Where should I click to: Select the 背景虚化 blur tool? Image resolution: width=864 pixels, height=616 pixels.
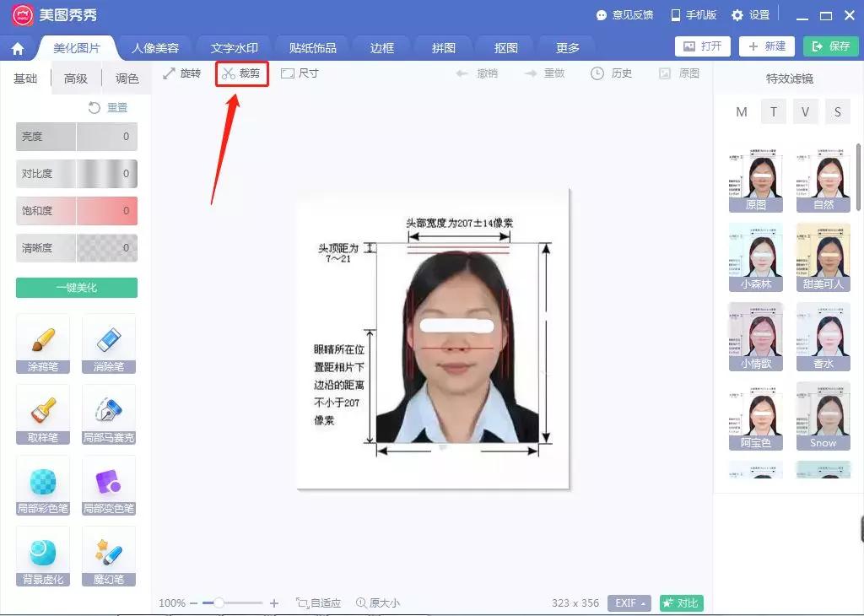point(43,556)
